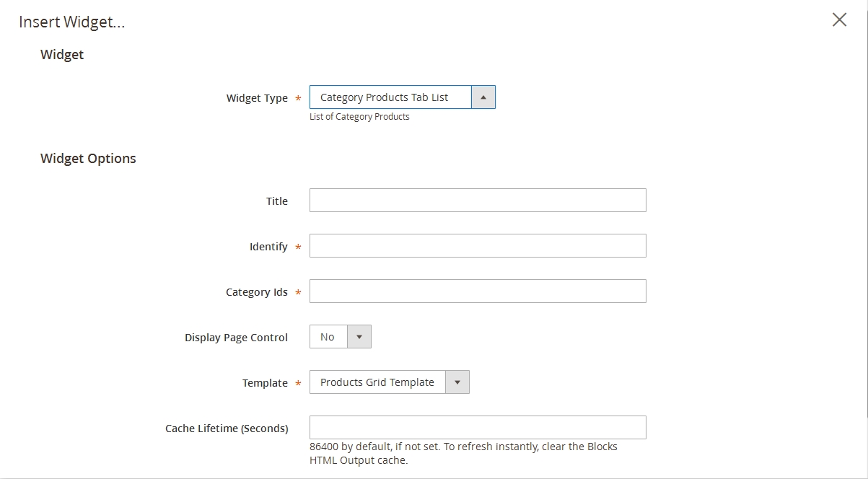Image resolution: width=868 pixels, height=479 pixels.
Task: Click the Identify field label
Action: (x=268, y=247)
